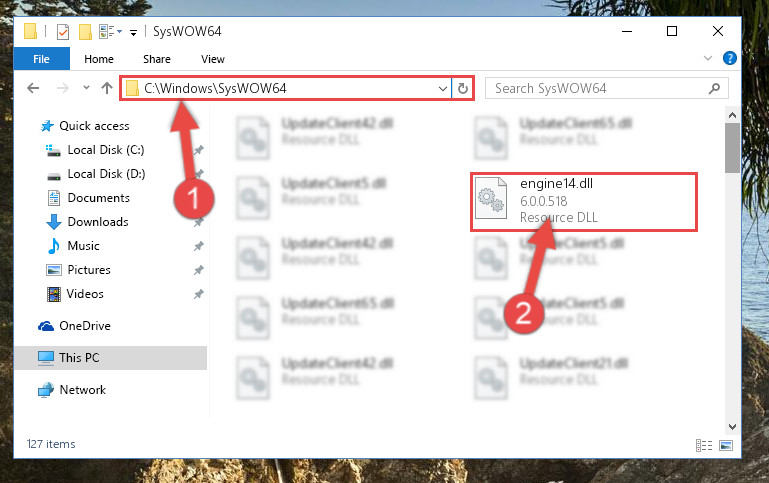The width and height of the screenshot is (769, 483).
Task: Click the Properties icon in title bar
Action: (x=63, y=32)
